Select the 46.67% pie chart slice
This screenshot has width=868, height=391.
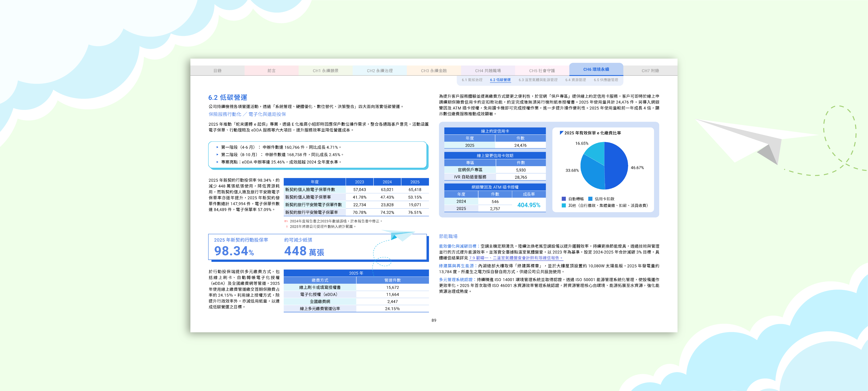[617, 166]
